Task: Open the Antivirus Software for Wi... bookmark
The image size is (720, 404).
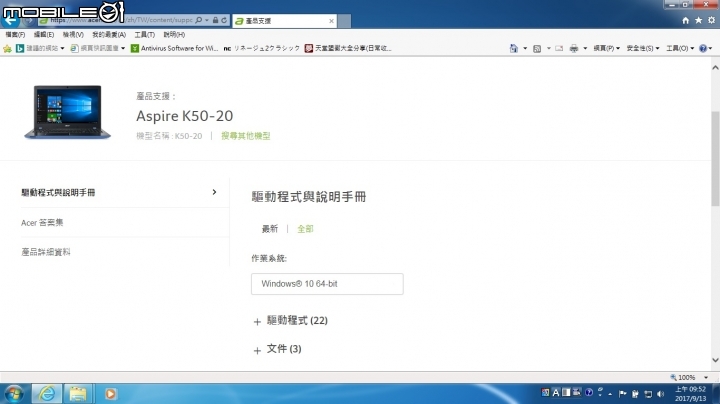Action: (x=174, y=48)
